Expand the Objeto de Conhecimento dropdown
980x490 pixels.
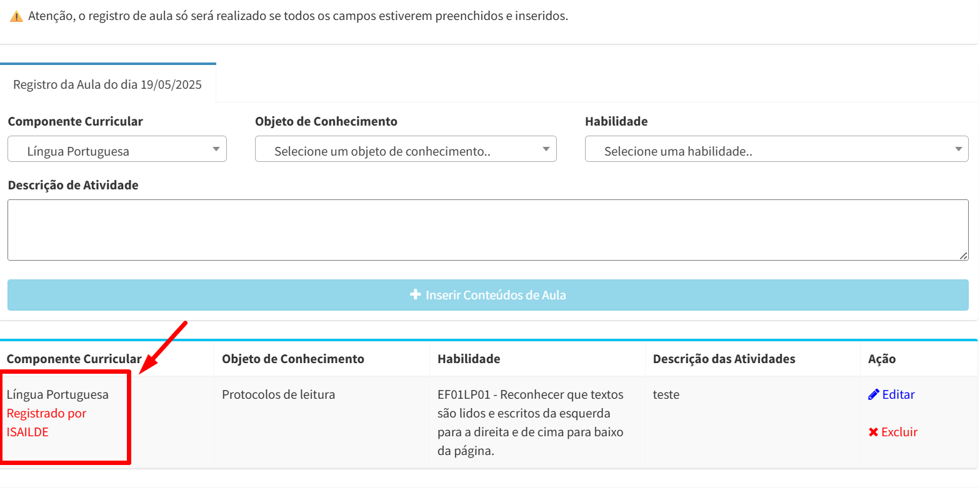pyautogui.click(x=406, y=149)
